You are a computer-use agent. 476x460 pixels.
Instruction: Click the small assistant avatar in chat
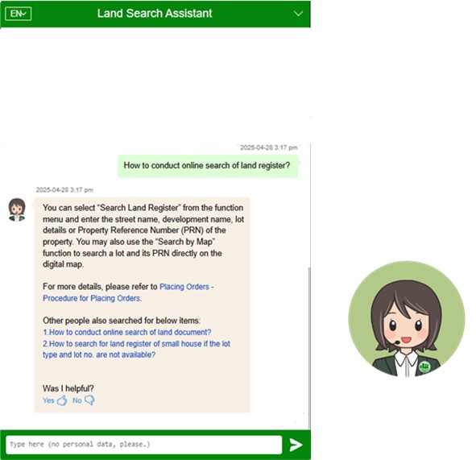pos(17,209)
